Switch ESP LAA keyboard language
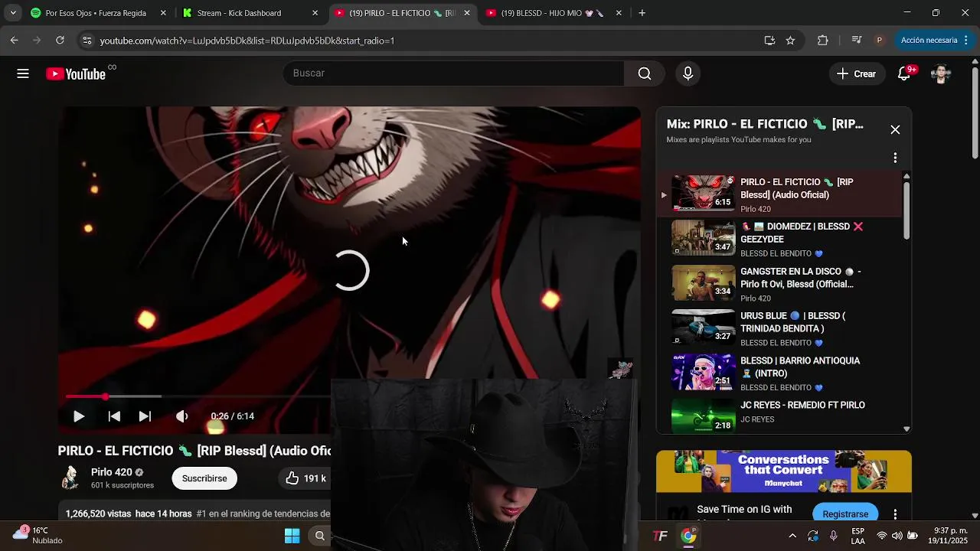Viewport: 980px width, 551px height. (858, 536)
